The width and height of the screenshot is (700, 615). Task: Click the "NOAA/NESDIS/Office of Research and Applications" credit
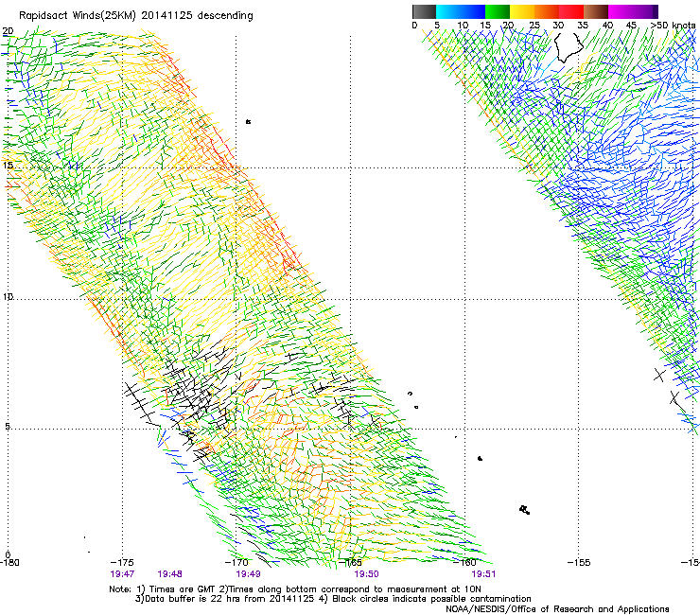click(557, 609)
